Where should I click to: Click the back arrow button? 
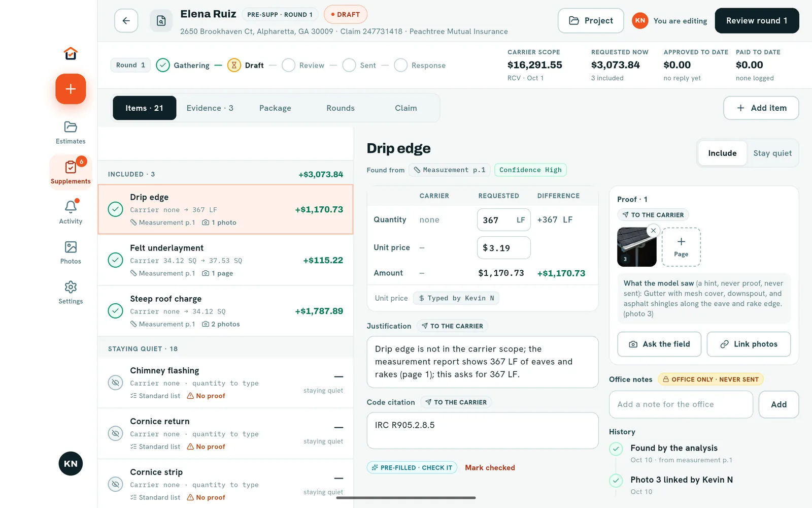(x=126, y=21)
